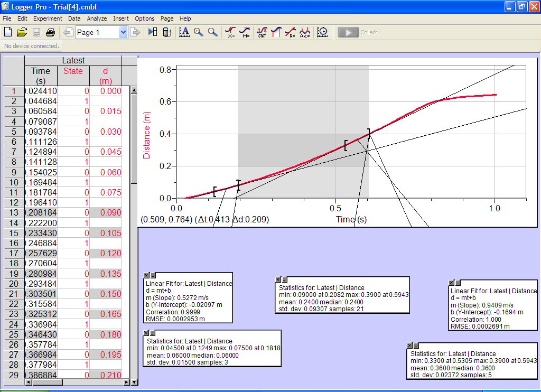Click the Autoscale graph icon
Viewport: 541px width, 392px height.
(x=184, y=32)
